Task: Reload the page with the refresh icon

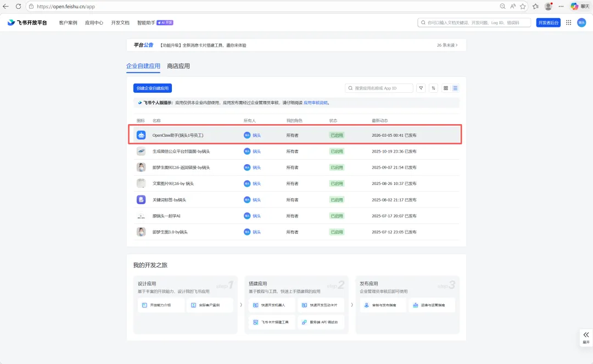Action: (x=18, y=7)
